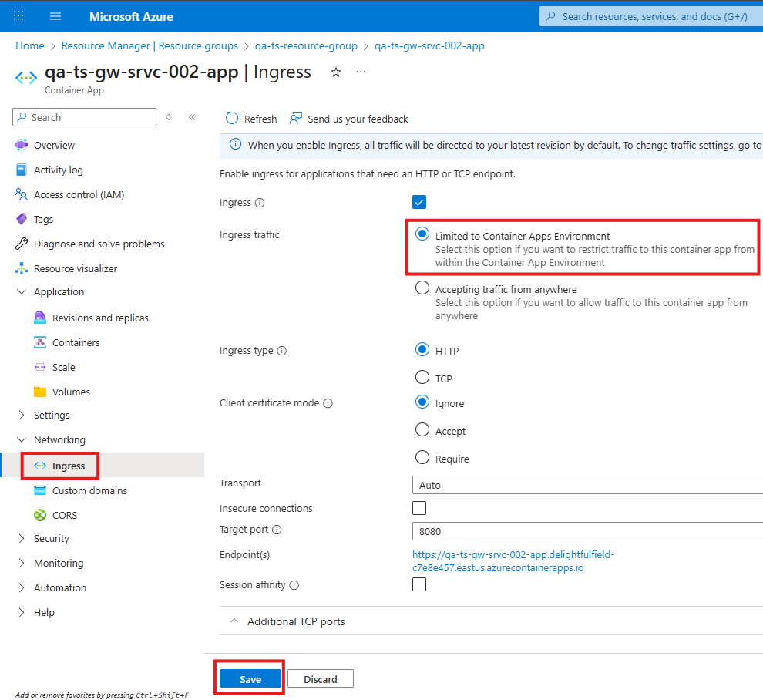Go to Revisions and replicas
Screen dimensions: 763x700
[x=100, y=318]
